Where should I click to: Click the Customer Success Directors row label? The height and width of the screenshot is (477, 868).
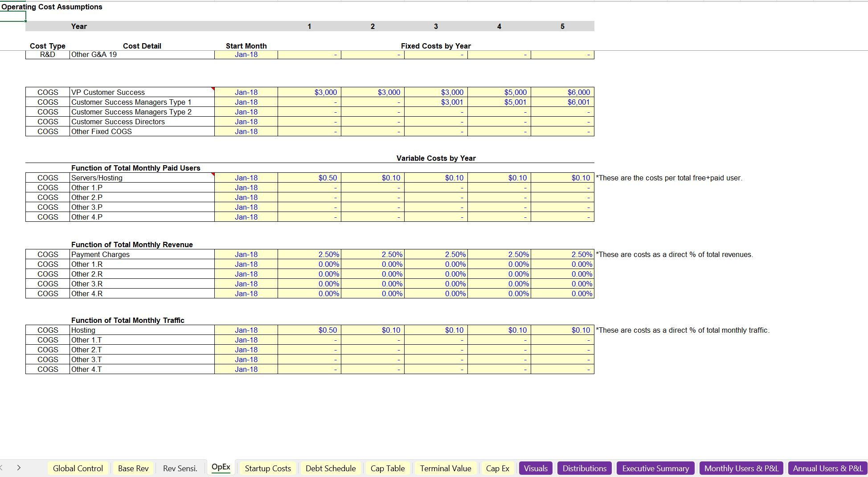(x=118, y=122)
